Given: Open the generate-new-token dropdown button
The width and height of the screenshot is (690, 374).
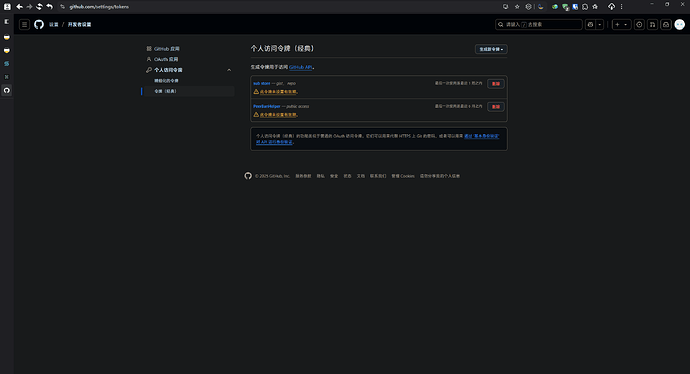Looking at the screenshot, I should (x=491, y=49).
